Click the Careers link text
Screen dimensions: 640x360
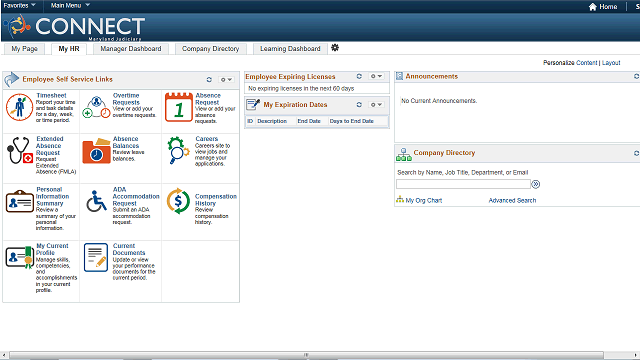coord(207,139)
